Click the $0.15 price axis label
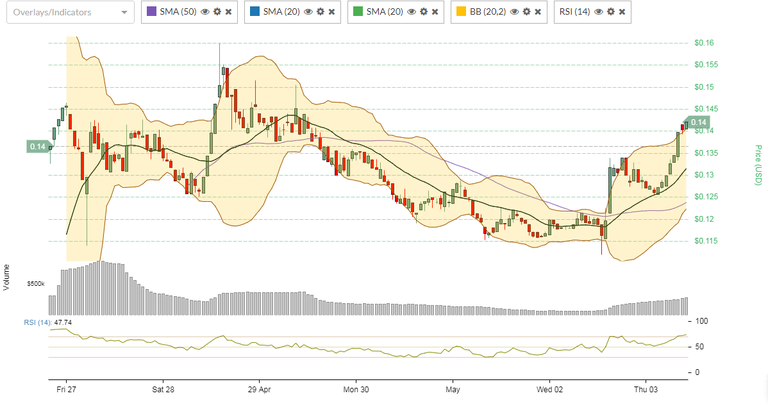 (x=704, y=87)
